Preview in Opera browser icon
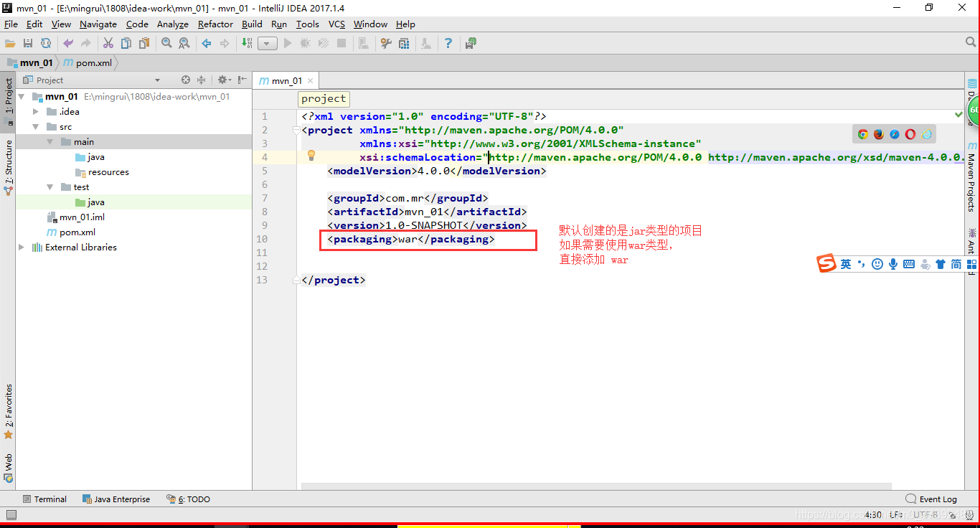 [x=910, y=134]
